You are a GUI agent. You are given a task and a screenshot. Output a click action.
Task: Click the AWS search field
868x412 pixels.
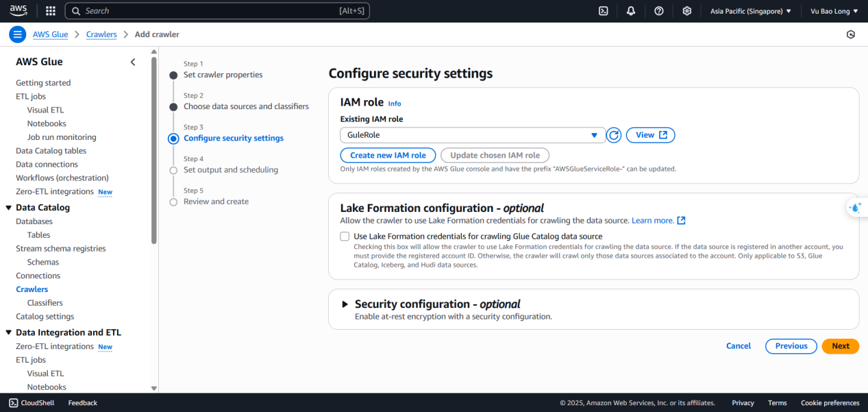[x=217, y=11]
